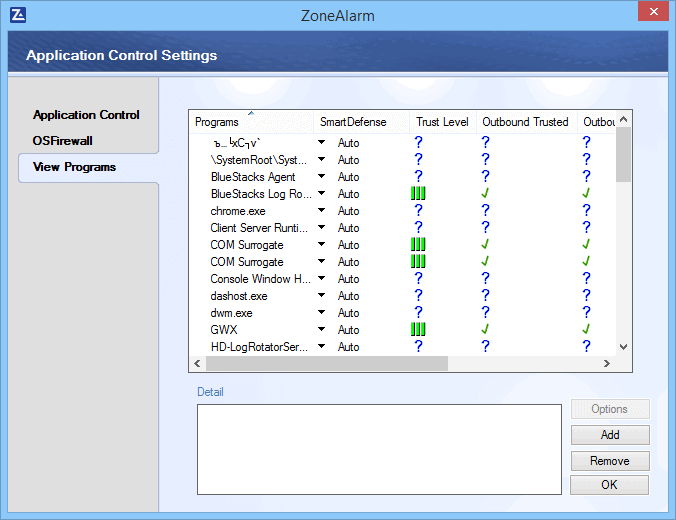
Task: Open SmartDefense dropdown for GWX
Action: tap(322, 329)
